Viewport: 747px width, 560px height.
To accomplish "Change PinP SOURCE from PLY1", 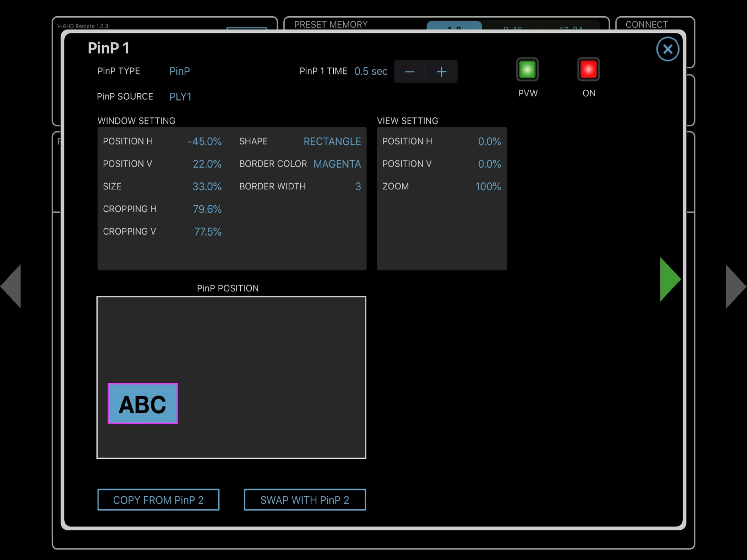I will click(x=180, y=97).
